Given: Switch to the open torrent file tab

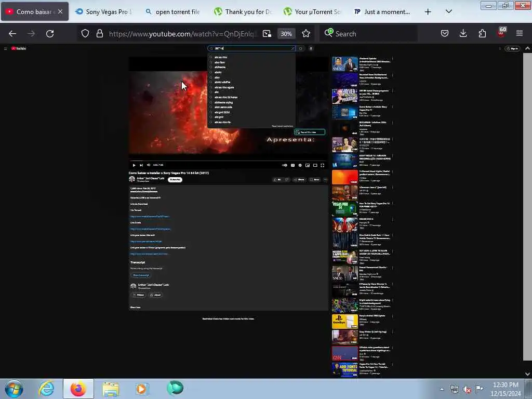Looking at the screenshot, I should click(x=173, y=12).
